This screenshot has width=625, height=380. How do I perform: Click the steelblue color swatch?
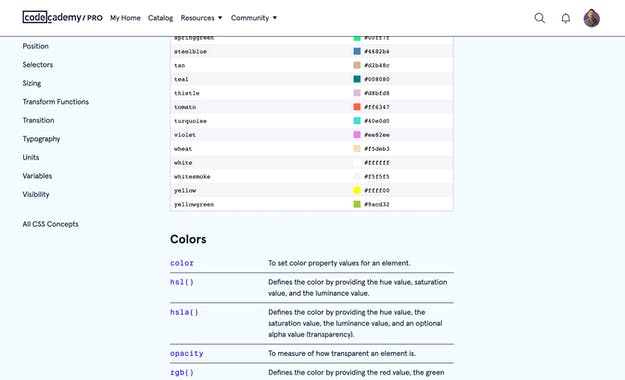(x=357, y=51)
